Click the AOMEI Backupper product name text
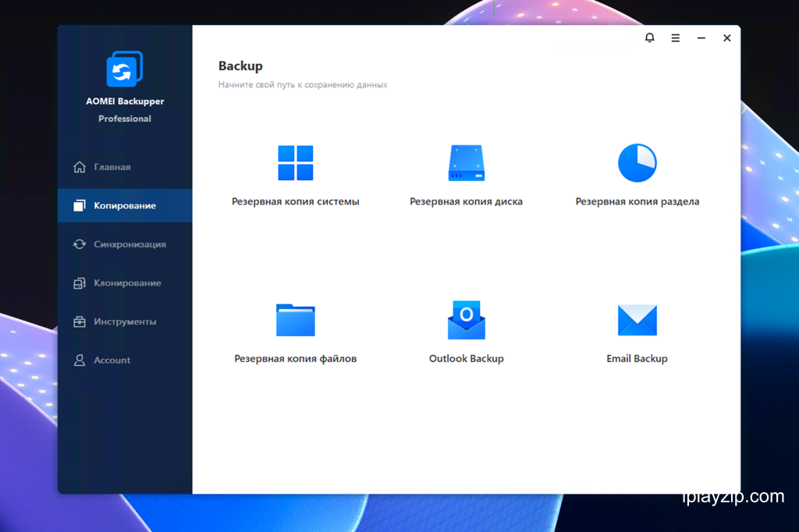 click(x=125, y=101)
